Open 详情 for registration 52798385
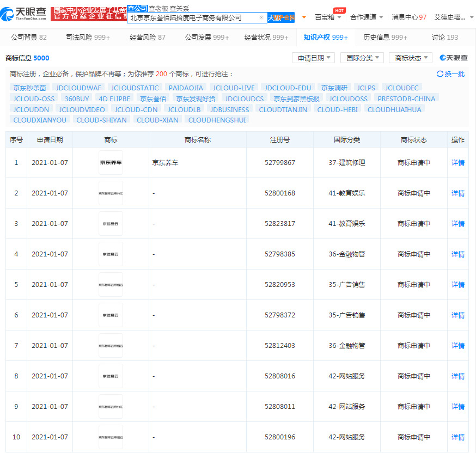This screenshot has width=476, height=453. pyautogui.click(x=458, y=254)
